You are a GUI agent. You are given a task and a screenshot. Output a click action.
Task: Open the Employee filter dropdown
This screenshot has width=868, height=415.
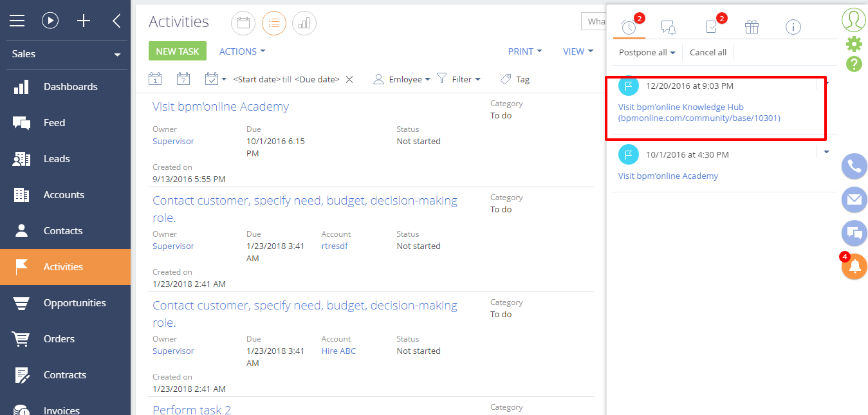click(401, 78)
